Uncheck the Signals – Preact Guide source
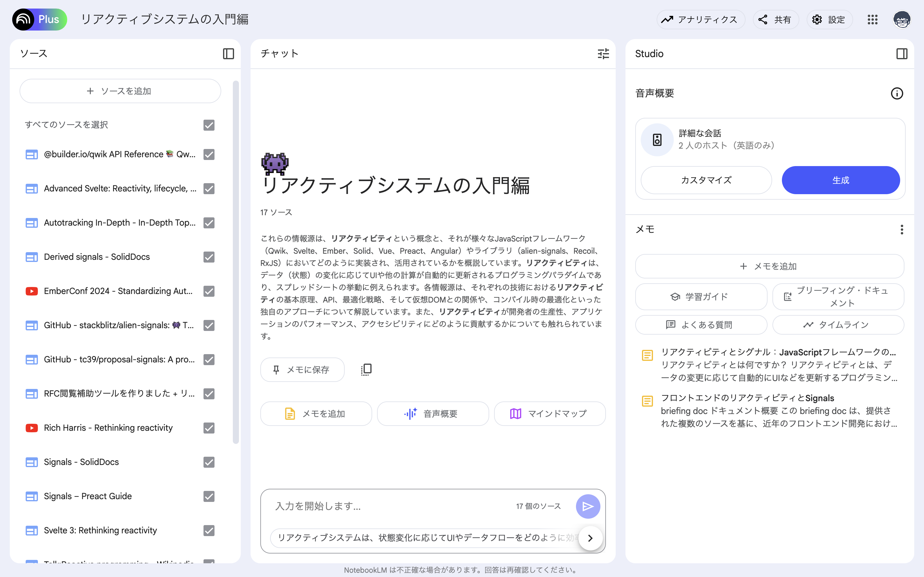Image resolution: width=924 pixels, height=577 pixels. [209, 496]
